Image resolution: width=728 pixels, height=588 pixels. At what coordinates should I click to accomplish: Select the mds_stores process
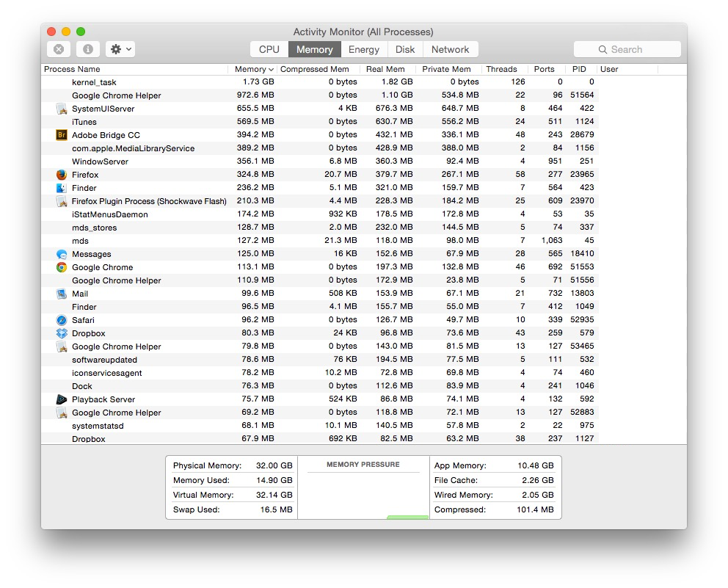pos(320,228)
